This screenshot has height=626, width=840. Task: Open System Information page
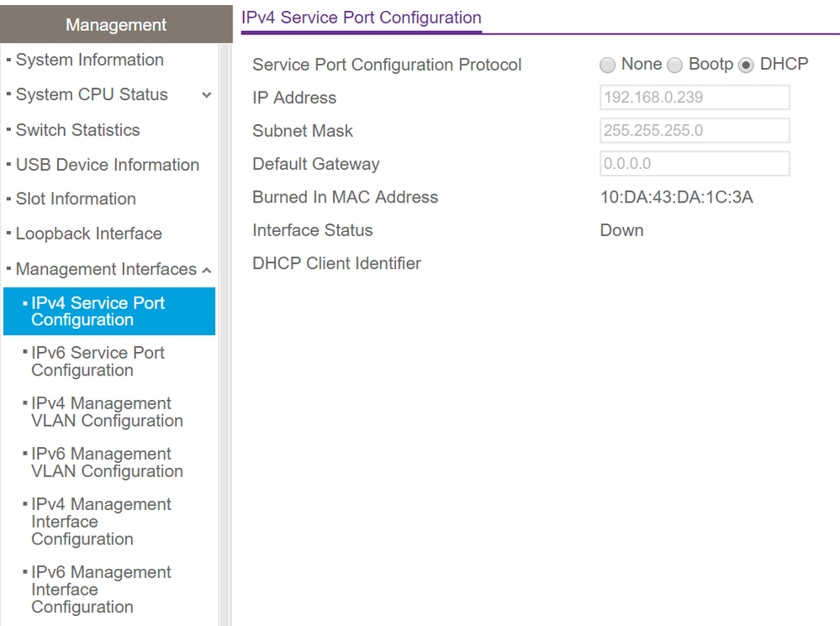[89, 60]
